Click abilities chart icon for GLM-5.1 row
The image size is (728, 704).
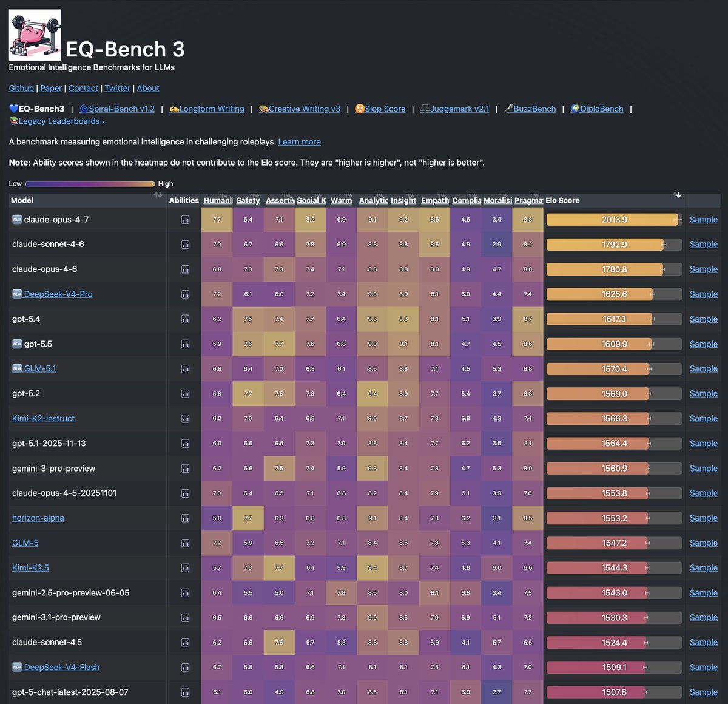coord(185,369)
